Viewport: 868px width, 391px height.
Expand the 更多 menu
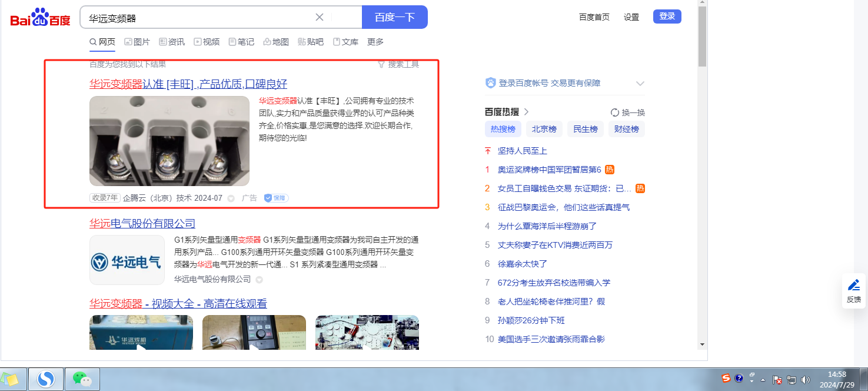[375, 42]
